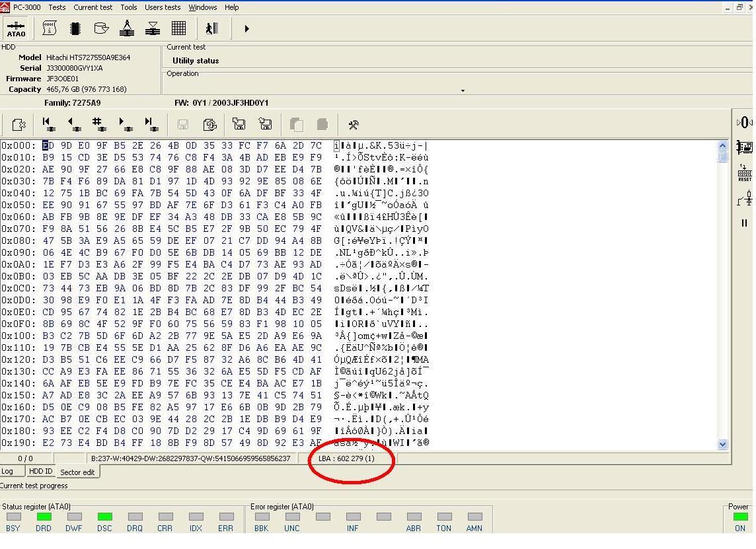Open the Tools menu
Image resolution: width=756 pixels, height=549 pixels.
[x=128, y=7]
